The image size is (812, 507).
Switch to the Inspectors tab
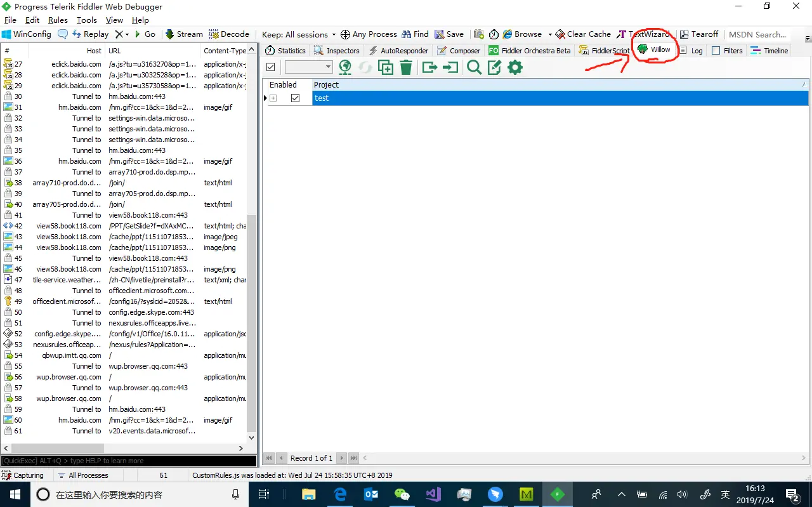point(337,51)
